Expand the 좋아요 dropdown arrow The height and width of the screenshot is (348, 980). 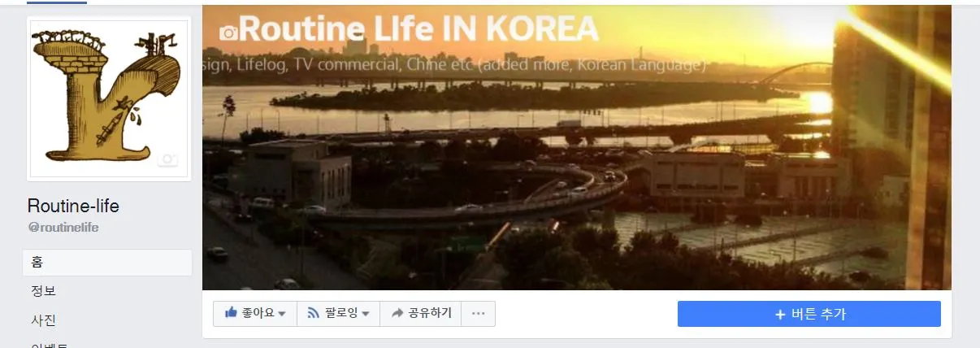pos(282,314)
